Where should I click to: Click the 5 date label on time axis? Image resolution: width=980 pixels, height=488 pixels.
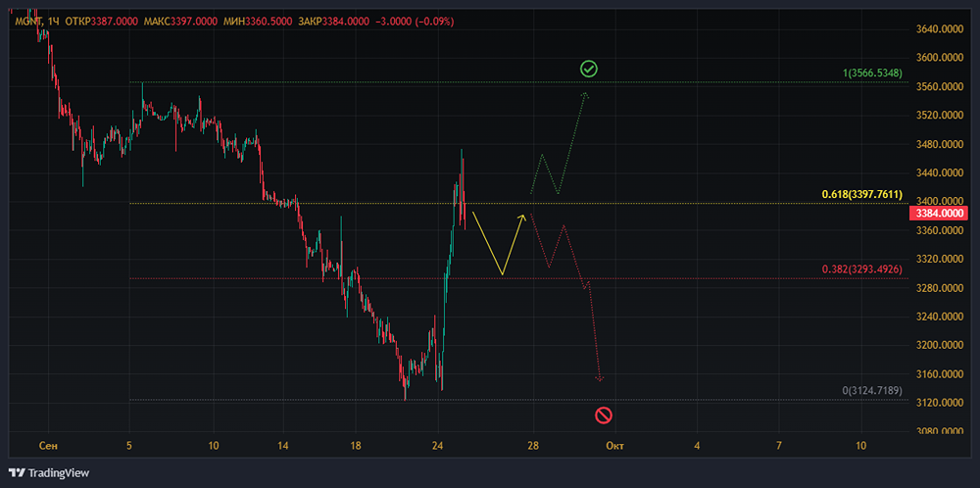point(128,446)
